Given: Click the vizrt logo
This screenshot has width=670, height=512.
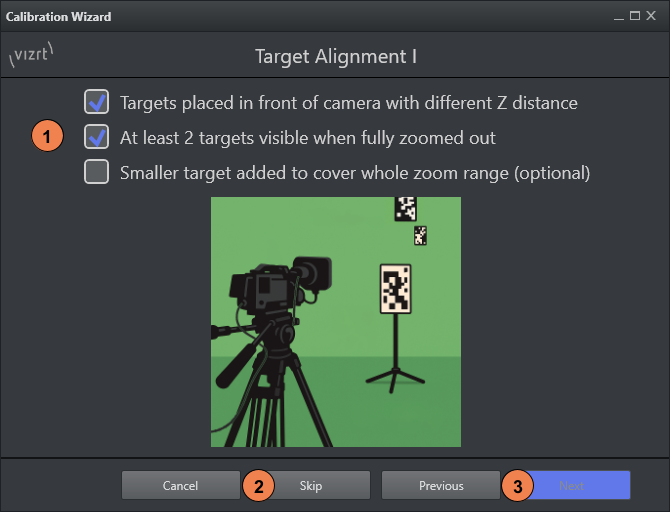Looking at the screenshot, I should click(31, 56).
